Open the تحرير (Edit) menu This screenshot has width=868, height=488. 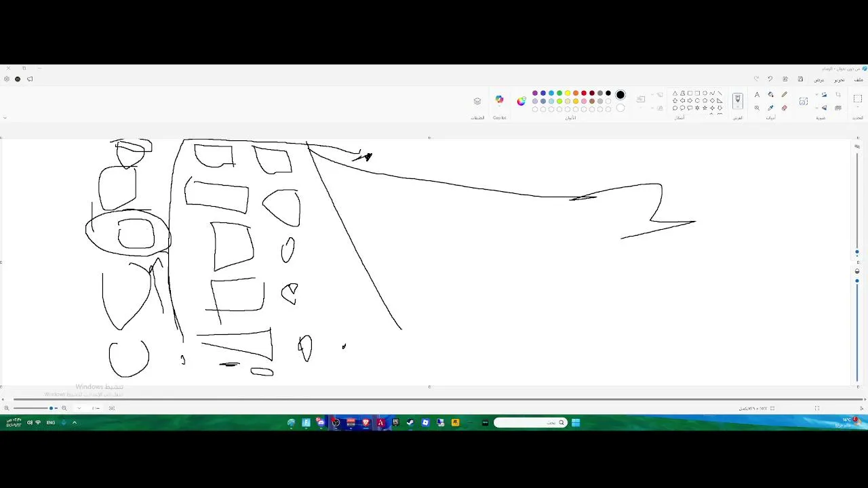tap(840, 80)
